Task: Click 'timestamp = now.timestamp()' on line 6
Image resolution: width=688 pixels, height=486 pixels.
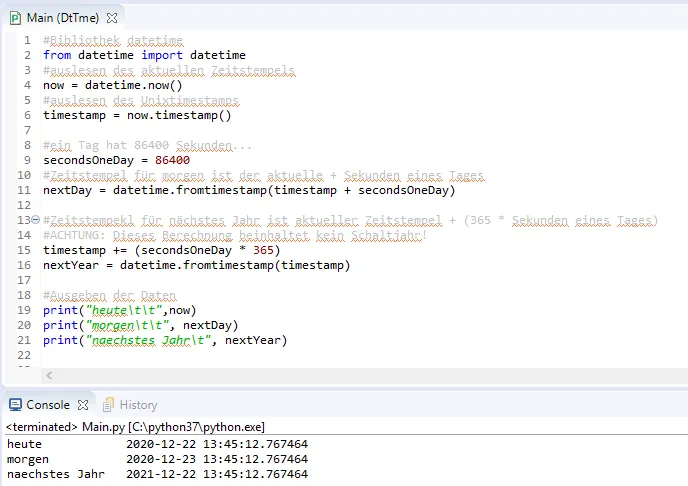Action: click(137, 115)
